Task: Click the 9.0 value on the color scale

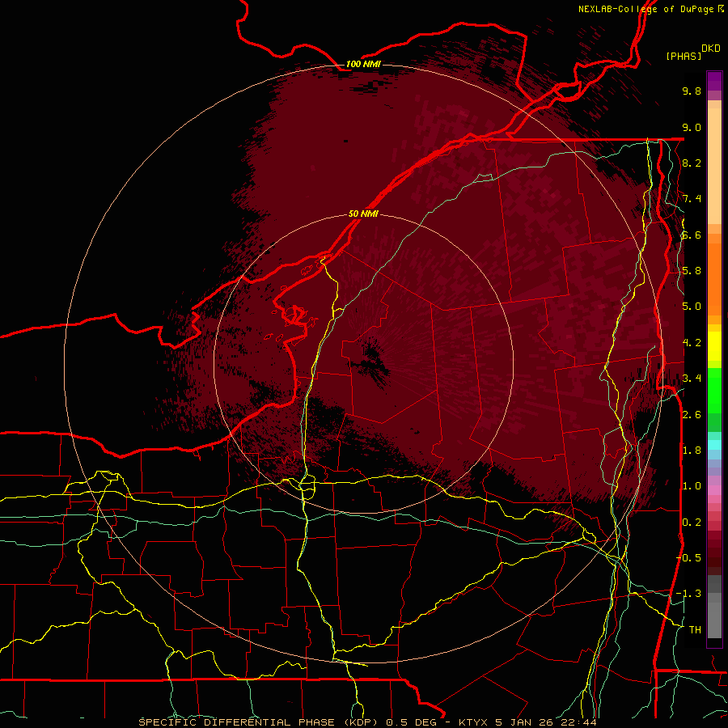Action: coord(692,127)
